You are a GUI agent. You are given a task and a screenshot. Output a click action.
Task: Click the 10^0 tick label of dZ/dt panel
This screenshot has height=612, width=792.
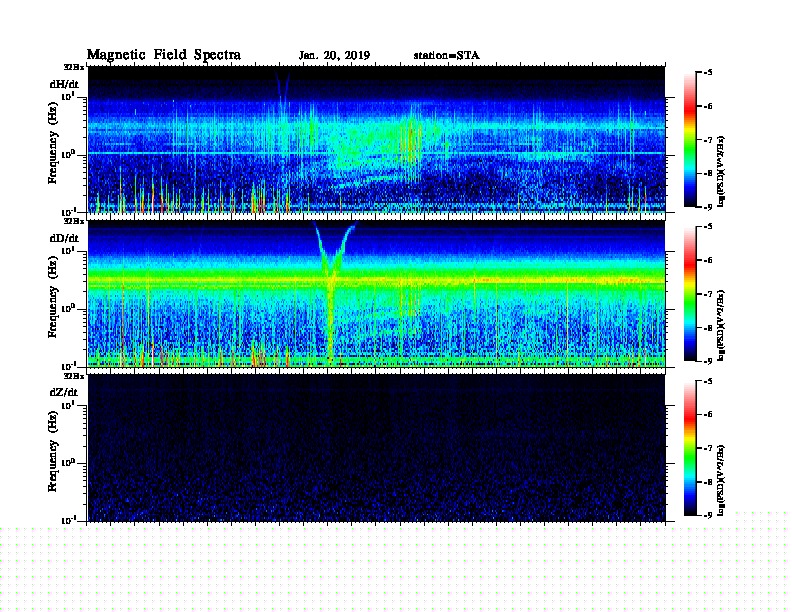click(x=68, y=462)
